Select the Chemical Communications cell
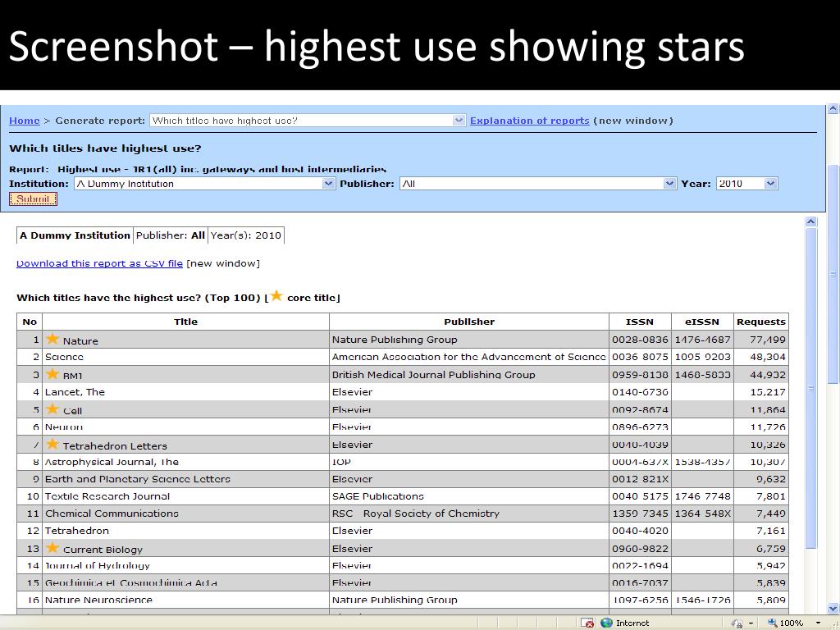 click(186, 514)
